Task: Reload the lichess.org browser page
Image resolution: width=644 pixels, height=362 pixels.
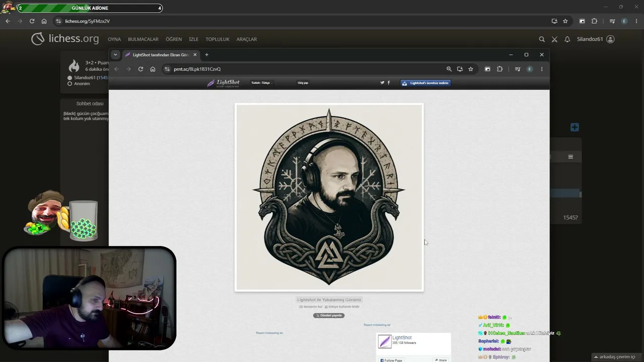Action: tap(32, 21)
